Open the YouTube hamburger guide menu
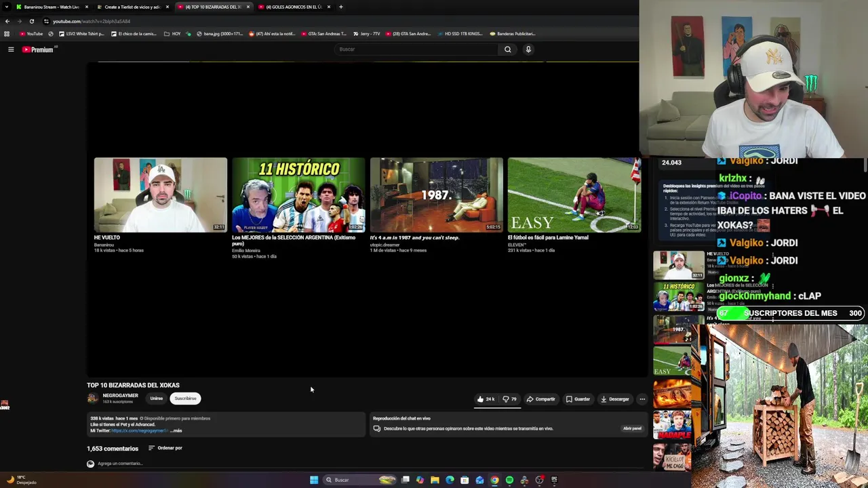This screenshot has width=868, height=488. (11, 49)
